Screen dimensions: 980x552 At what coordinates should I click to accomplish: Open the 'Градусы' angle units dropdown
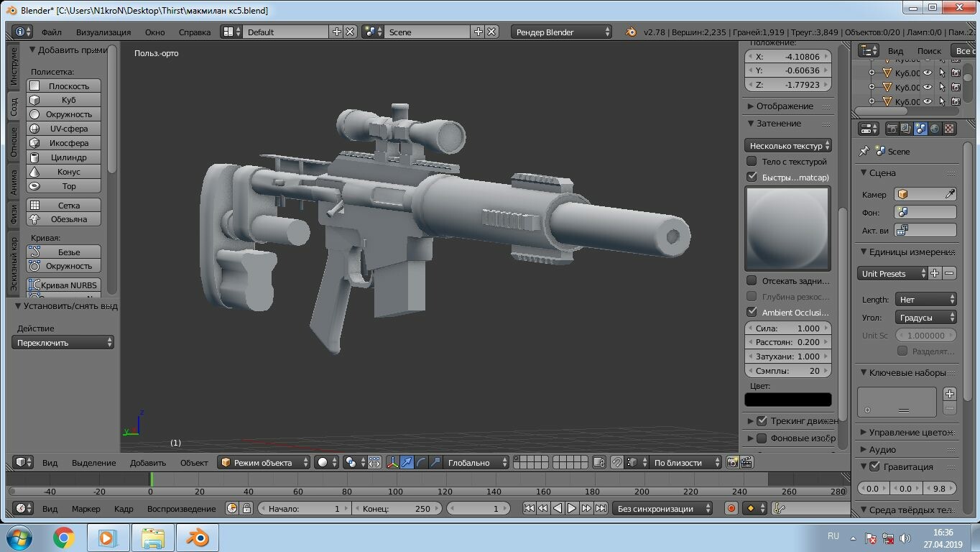926,317
